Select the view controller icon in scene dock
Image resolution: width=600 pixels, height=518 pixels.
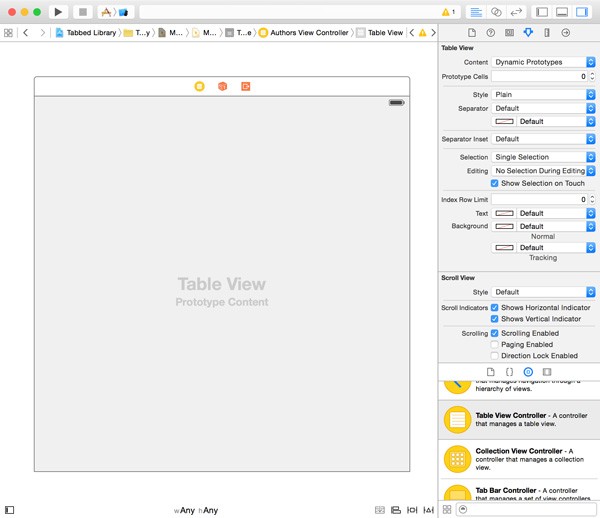tap(199, 86)
